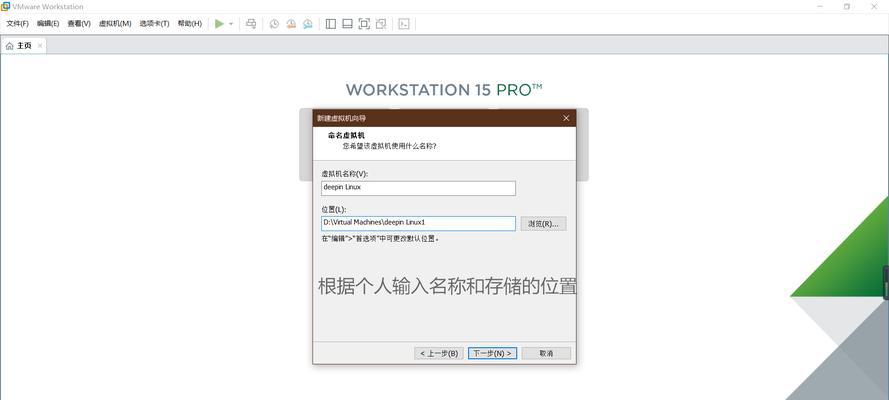Restore down the VMware Workstation window

click(x=846, y=6)
